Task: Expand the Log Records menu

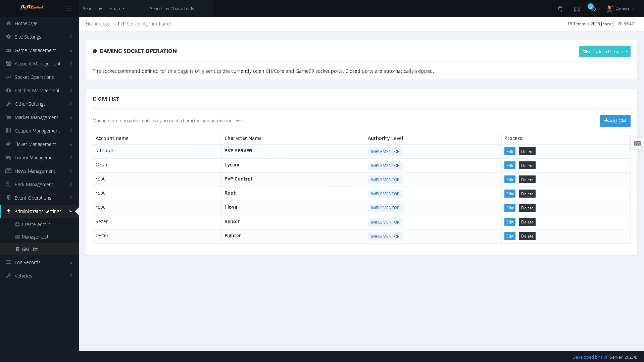Action: pos(39,262)
